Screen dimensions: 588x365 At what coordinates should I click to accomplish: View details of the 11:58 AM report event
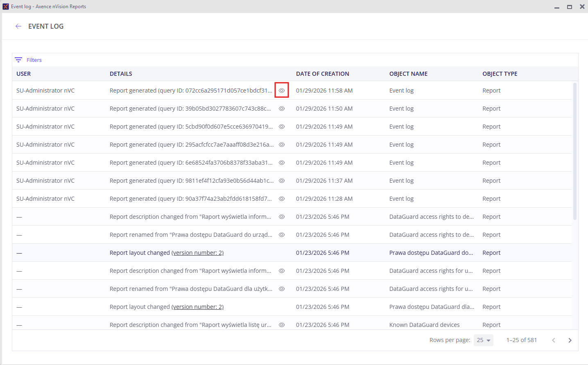pyautogui.click(x=282, y=91)
